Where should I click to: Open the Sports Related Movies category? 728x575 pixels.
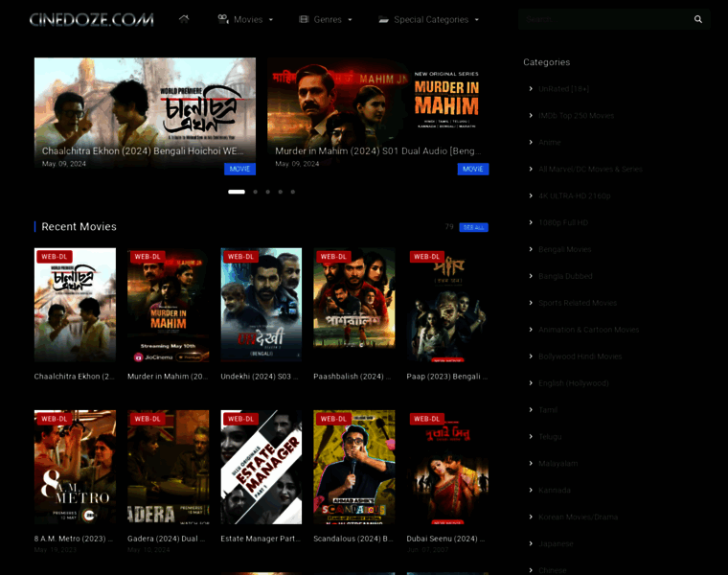point(578,303)
